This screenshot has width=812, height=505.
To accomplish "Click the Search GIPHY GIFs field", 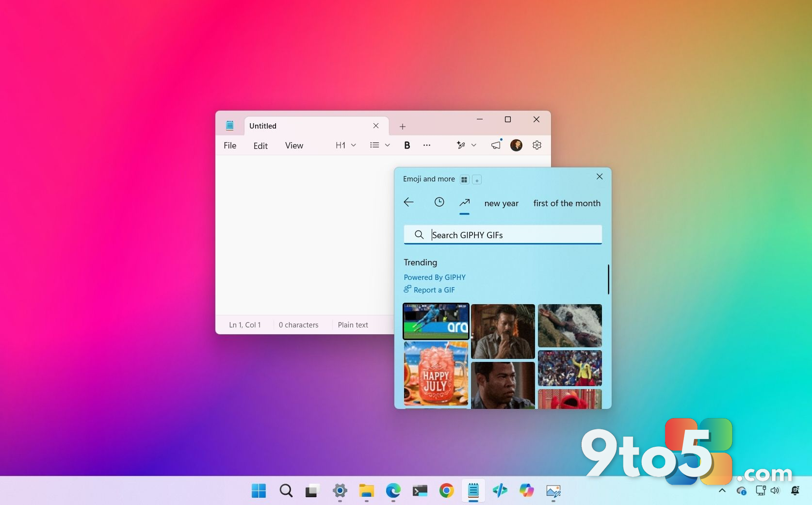I will pyautogui.click(x=503, y=235).
